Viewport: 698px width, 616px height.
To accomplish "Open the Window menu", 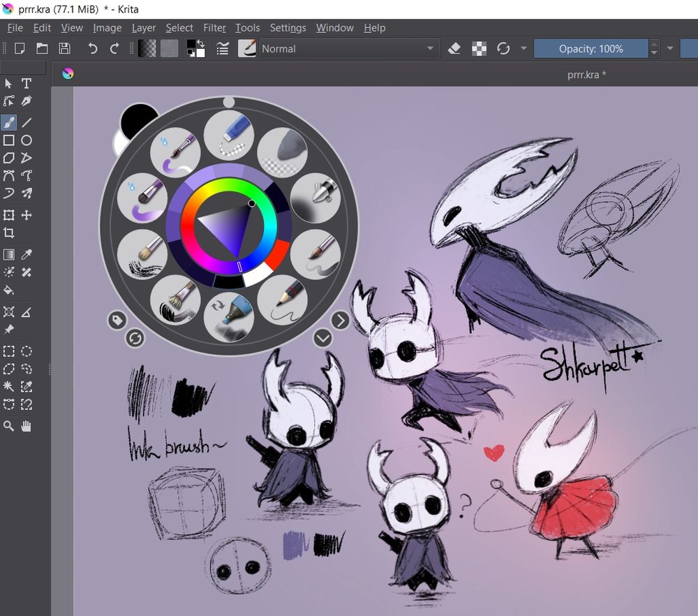I will [x=335, y=28].
